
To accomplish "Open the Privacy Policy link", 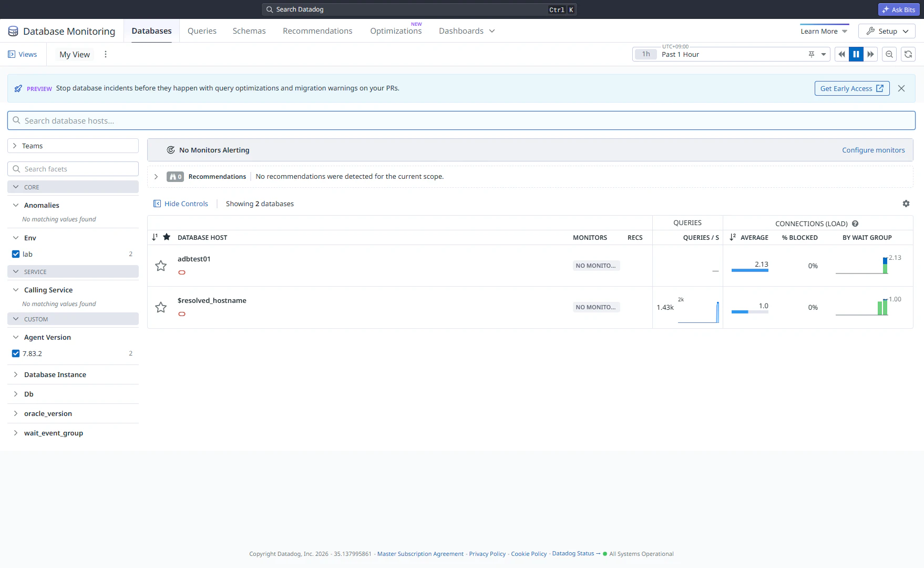I will tap(487, 554).
